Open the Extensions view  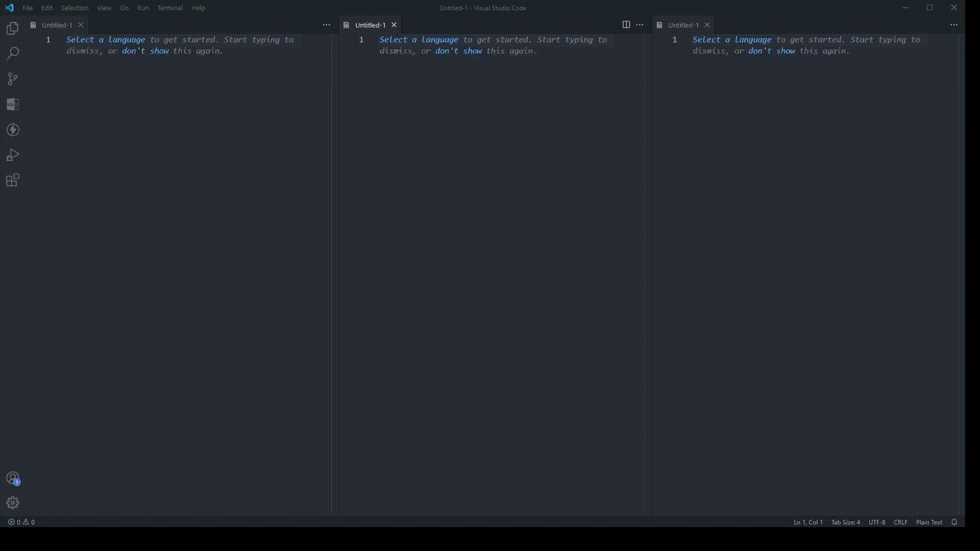[x=13, y=180]
